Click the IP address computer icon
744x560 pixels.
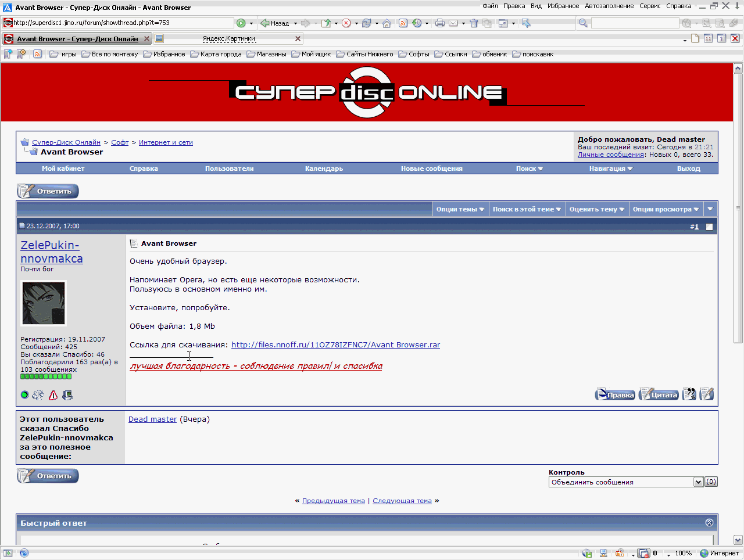(67, 395)
